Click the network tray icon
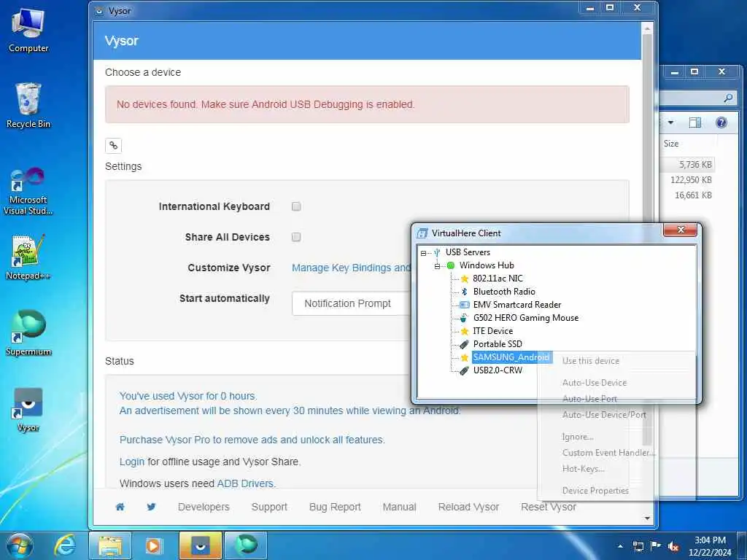 point(638,546)
